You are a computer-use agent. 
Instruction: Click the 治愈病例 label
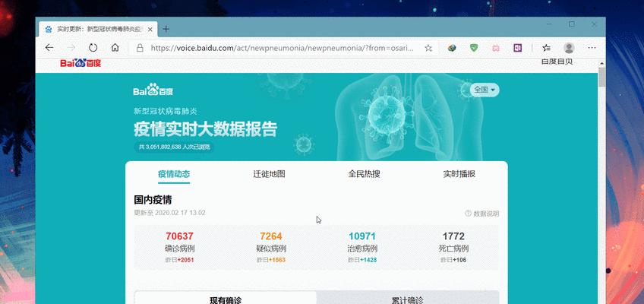362,249
